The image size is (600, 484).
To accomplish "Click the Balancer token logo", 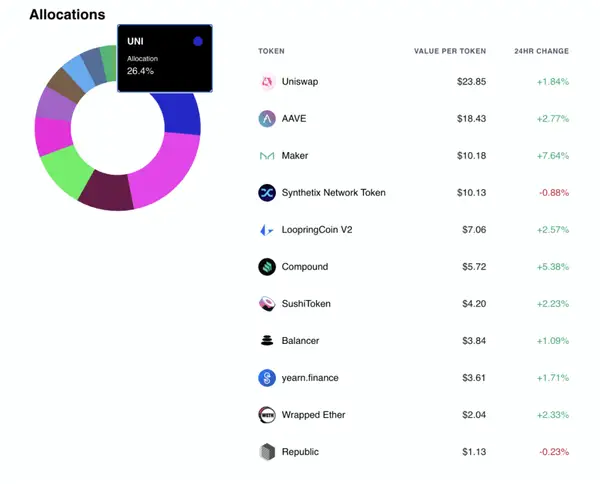I will coord(267,341).
